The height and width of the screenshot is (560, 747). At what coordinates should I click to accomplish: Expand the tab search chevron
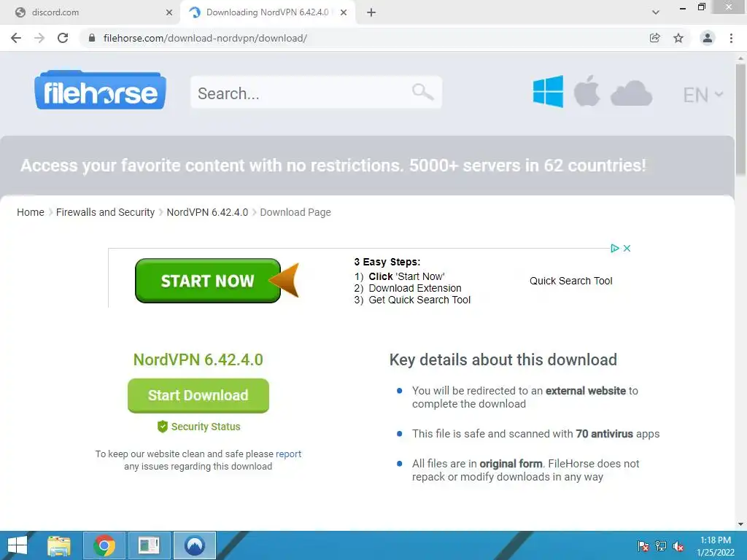pos(656,12)
